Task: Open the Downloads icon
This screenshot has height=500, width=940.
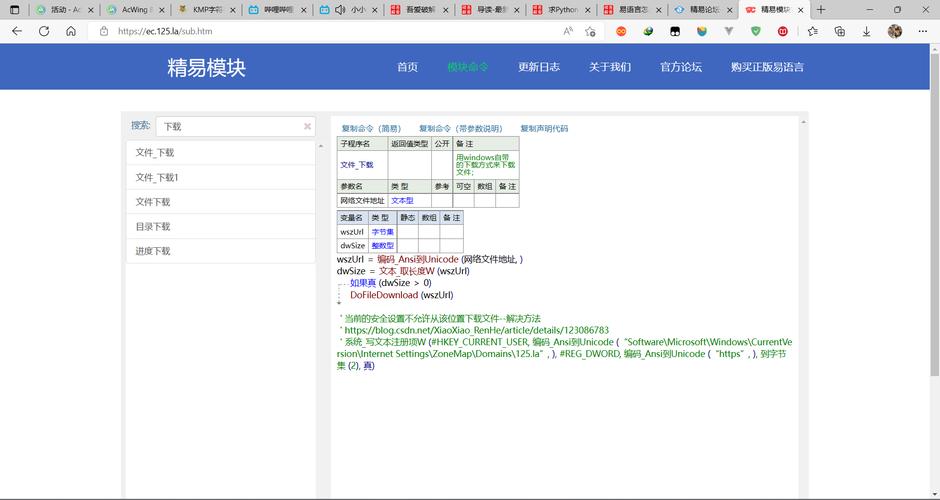Action: point(867,31)
